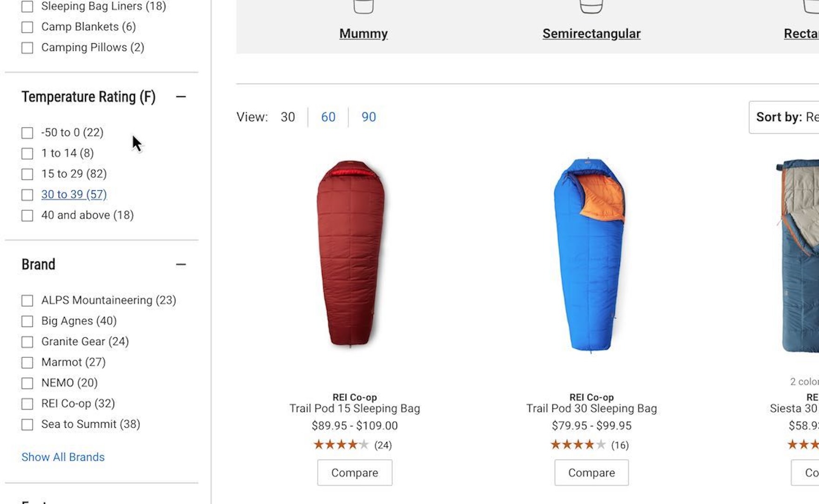Click the Semirectangular bag shape icon
819x504 pixels.
[591, 7]
